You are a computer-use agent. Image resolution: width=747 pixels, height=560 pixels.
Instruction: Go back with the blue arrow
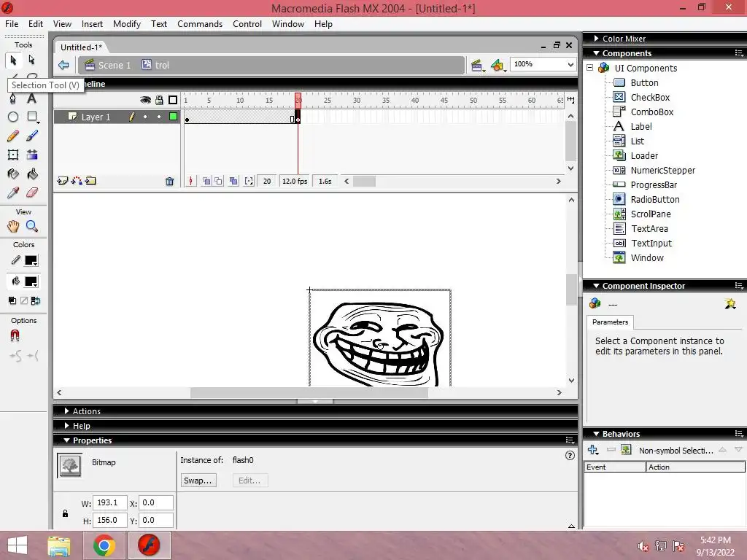coord(63,65)
